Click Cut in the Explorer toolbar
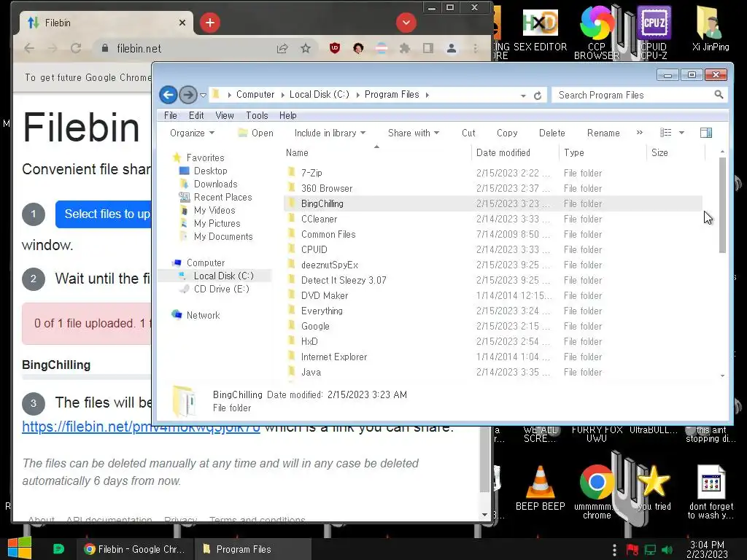The width and height of the screenshot is (747, 560). [468, 133]
